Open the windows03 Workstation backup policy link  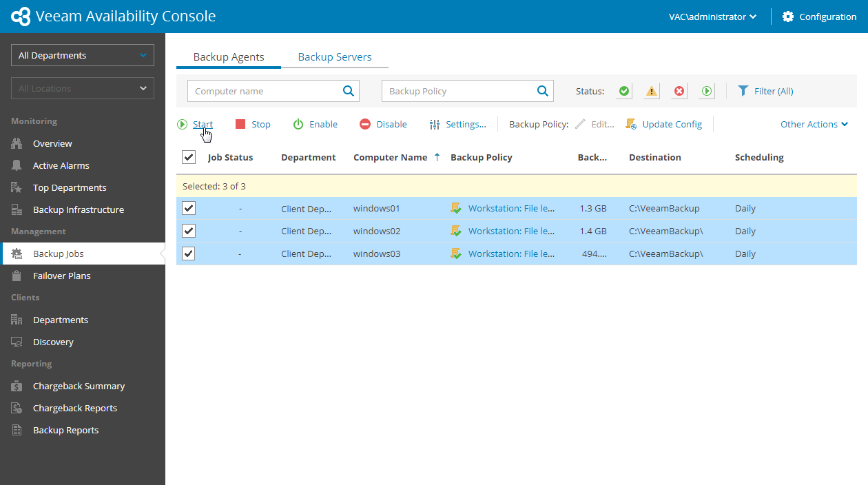pos(511,254)
